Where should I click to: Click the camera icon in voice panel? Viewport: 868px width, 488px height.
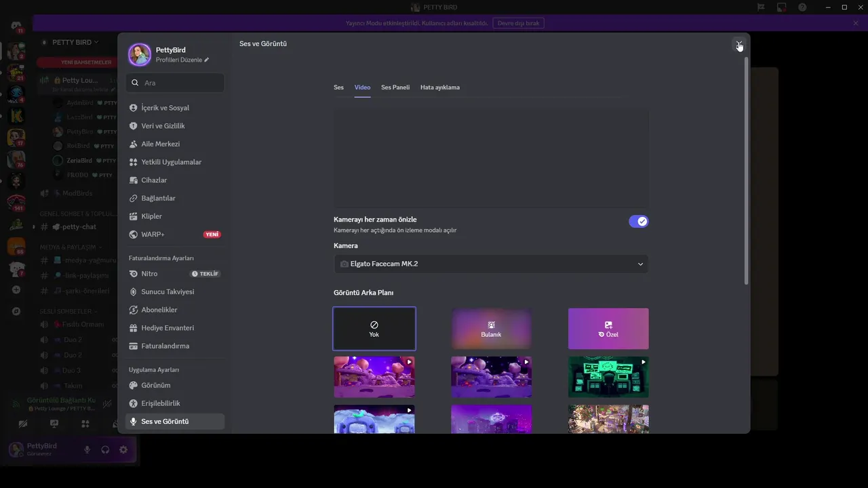click(x=24, y=424)
